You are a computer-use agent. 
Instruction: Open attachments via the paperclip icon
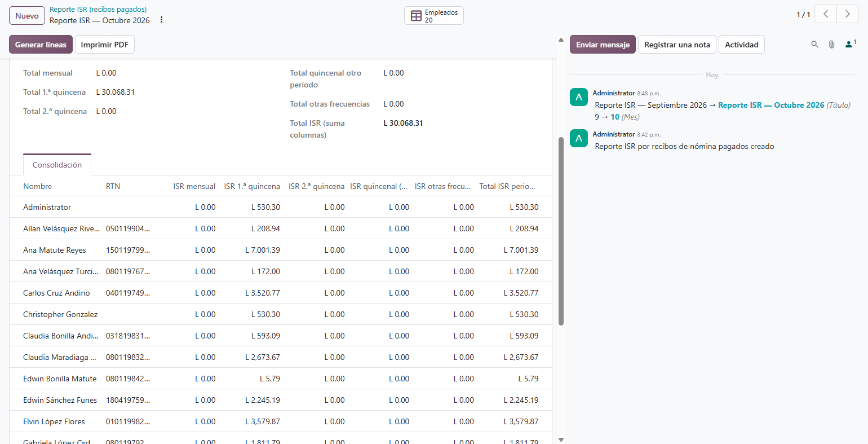coord(831,44)
